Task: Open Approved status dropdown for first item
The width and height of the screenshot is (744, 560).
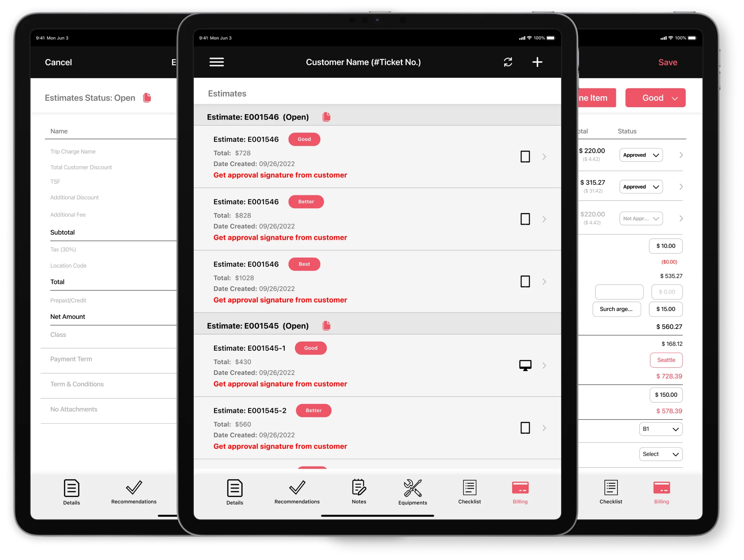Action: (x=642, y=155)
